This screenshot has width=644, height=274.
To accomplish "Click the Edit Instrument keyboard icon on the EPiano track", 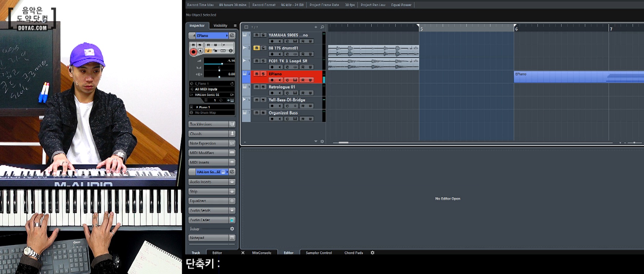I will tap(295, 80).
